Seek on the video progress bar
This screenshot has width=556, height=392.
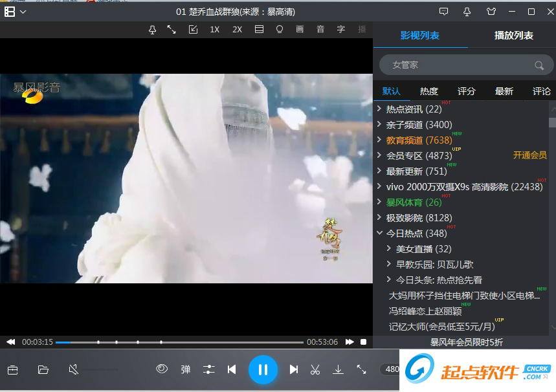click(x=179, y=342)
